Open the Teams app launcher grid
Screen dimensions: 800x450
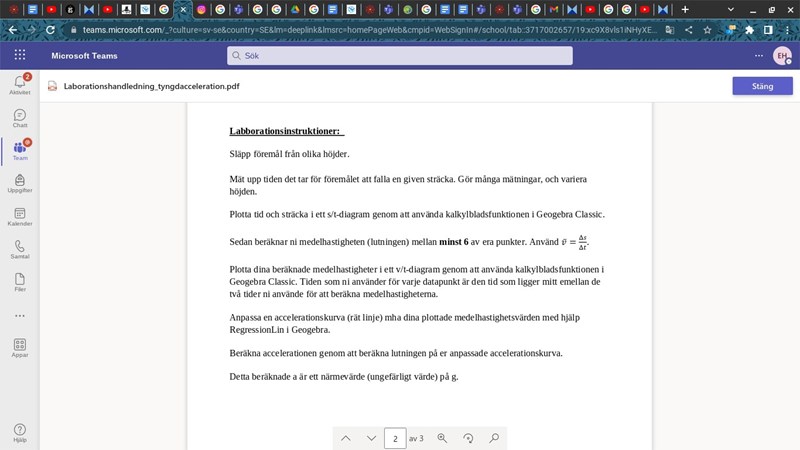pyautogui.click(x=20, y=55)
